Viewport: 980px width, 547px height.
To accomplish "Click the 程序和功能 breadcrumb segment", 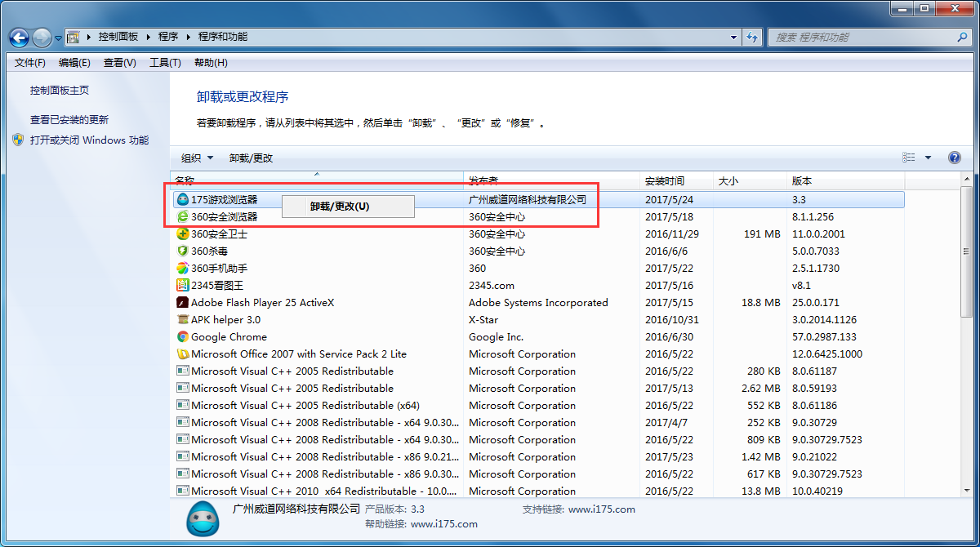I will [x=223, y=37].
